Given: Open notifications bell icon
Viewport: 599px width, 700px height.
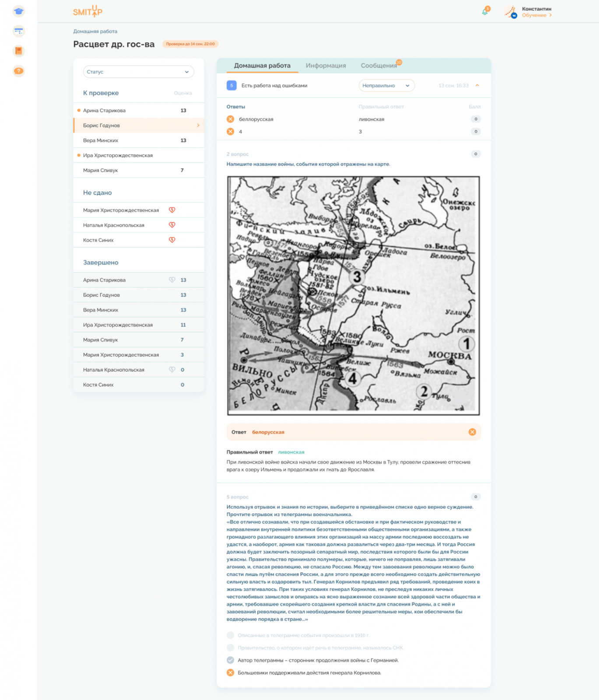Looking at the screenshot, I should point(485,11).
